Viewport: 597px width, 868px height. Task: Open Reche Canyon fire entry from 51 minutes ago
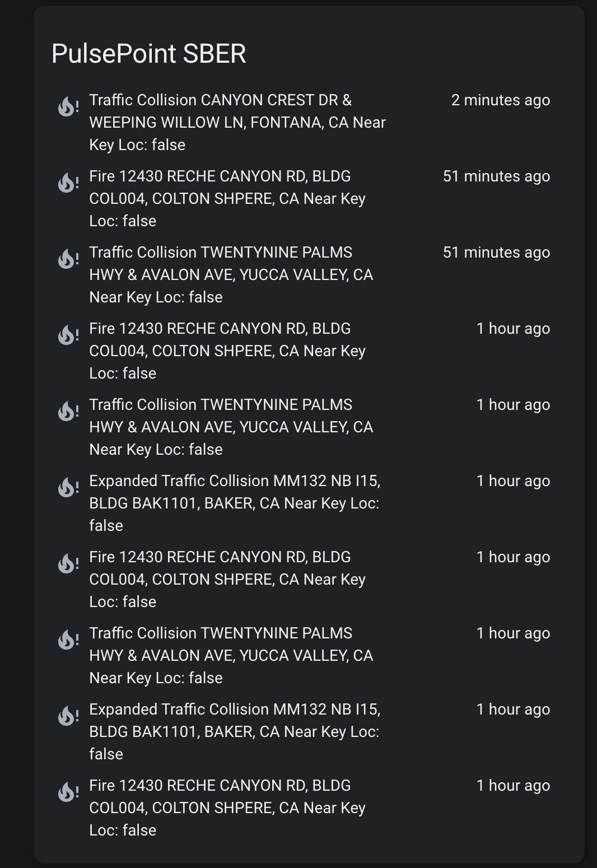227,198
